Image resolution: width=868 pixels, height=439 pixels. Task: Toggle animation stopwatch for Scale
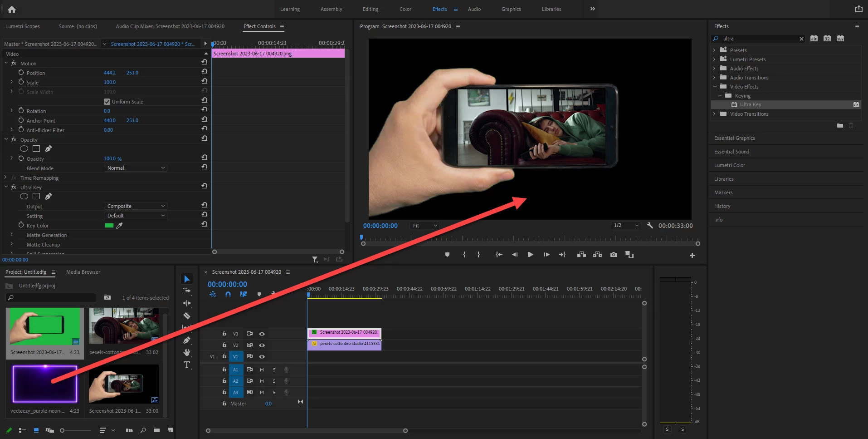(x=21, y=82)
